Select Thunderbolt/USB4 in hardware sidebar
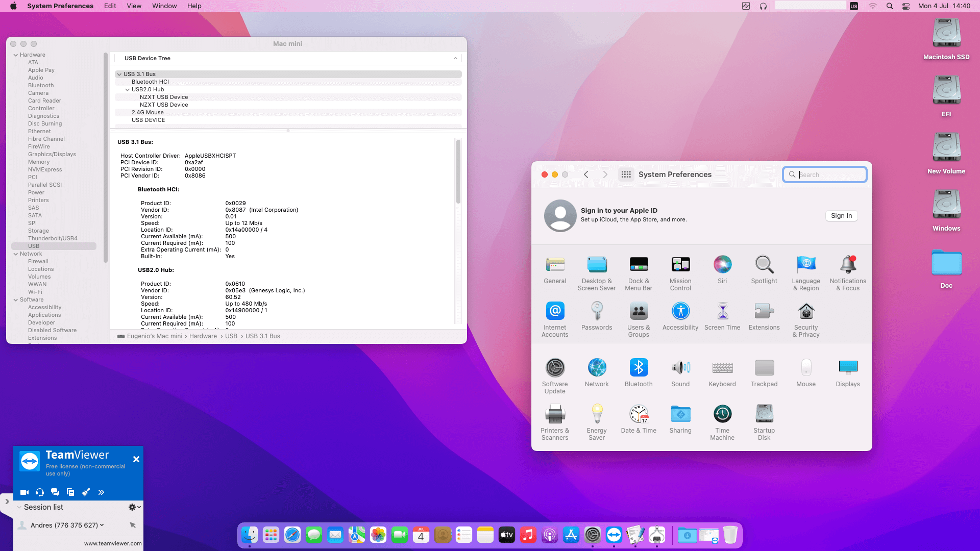980x551 pixels. point(53,239)
